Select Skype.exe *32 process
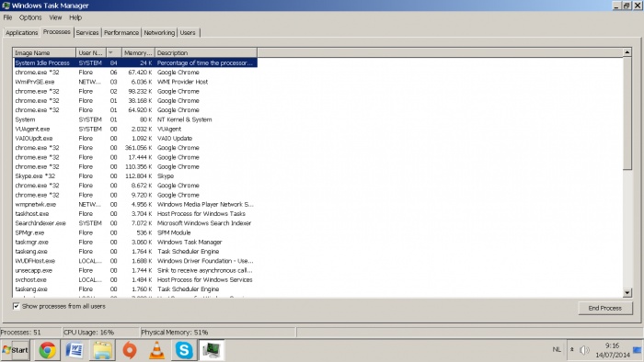 click(135, 175)
